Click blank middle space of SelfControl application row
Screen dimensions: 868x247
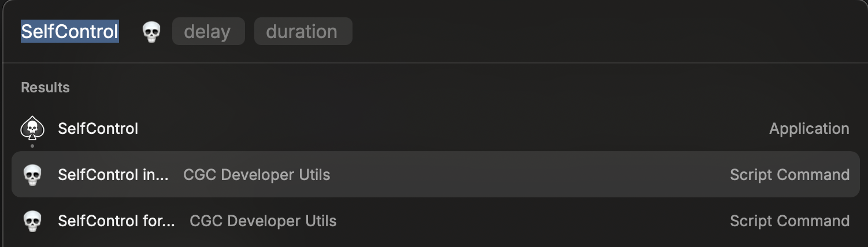(x=451, y=129)
